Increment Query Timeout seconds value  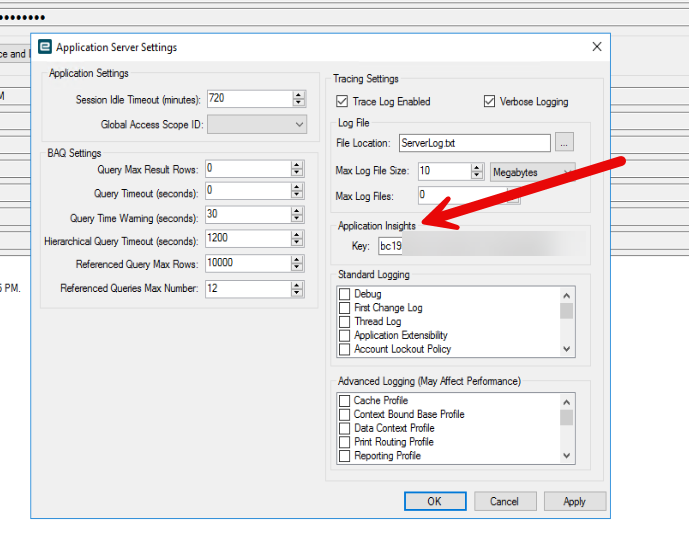pos(297,187)
